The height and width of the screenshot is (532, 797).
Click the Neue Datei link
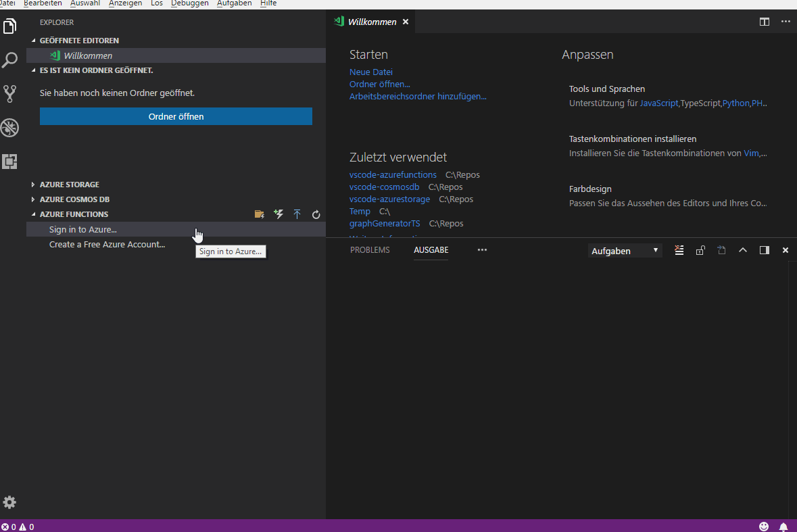[370, 72]
